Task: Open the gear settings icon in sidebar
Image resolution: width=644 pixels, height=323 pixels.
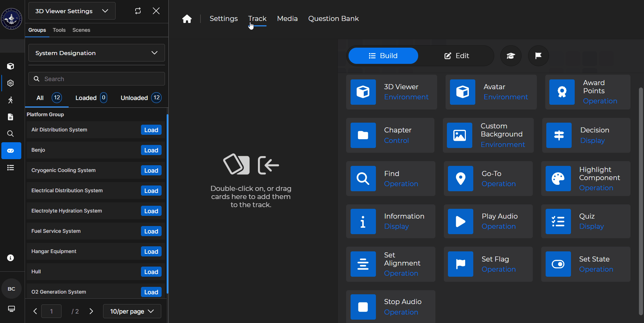Action: click(10, 83)
